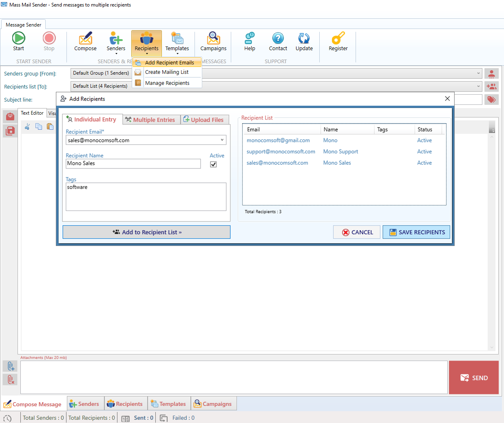Viewport: 504px width, 423px height.
Task: Click the Tags column header
Action: (x=394, y=129)
